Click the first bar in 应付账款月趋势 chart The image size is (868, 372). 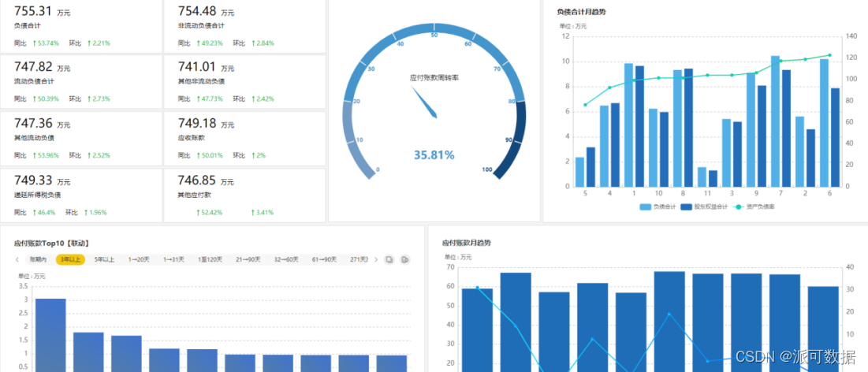pyautogui.click(x=477, y=330)
